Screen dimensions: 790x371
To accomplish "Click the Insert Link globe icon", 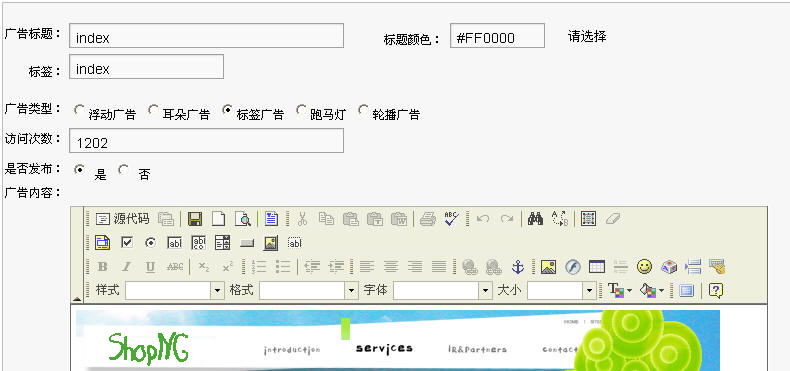I will pyautogui.click(x=470, y=267).
